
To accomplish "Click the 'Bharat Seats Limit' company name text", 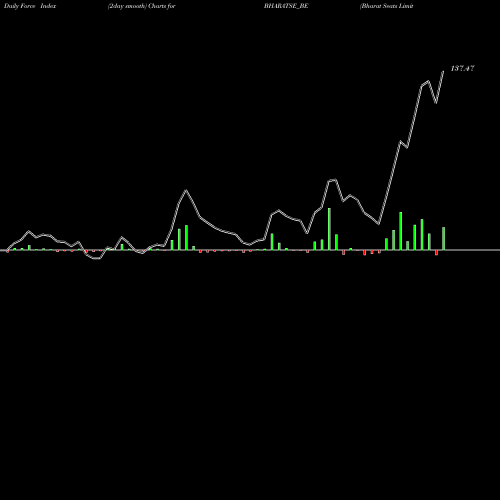I will point(387,6).
